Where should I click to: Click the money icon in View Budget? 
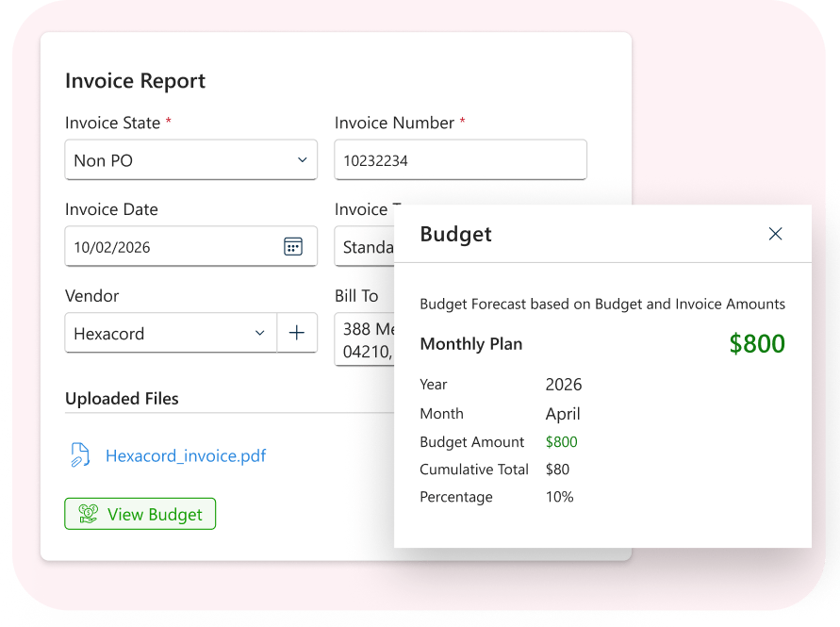[89, 514]
